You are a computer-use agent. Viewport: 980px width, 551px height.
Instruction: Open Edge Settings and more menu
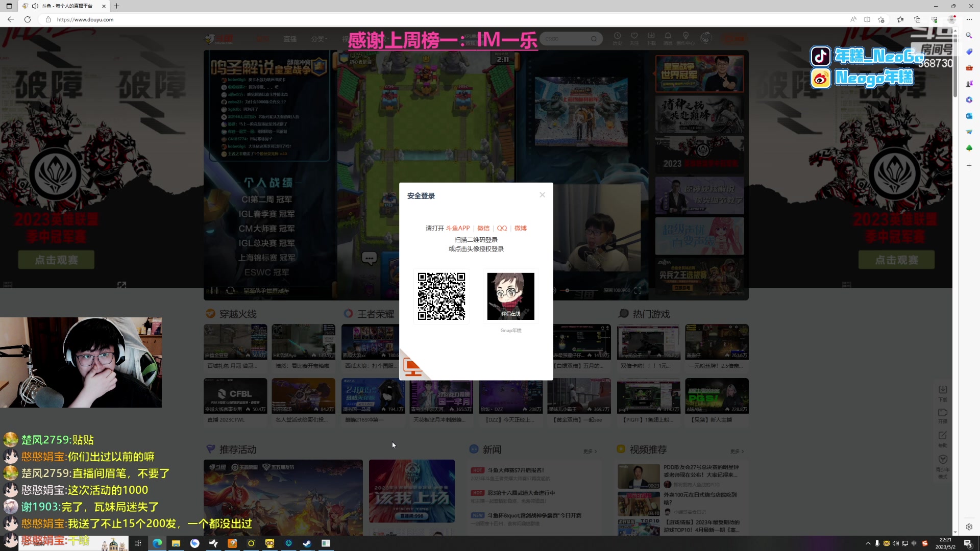pos(969,19)
